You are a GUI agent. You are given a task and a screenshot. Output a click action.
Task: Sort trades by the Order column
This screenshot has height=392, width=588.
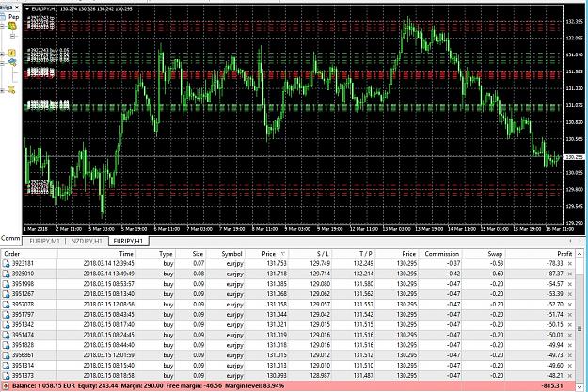(29, 254)
